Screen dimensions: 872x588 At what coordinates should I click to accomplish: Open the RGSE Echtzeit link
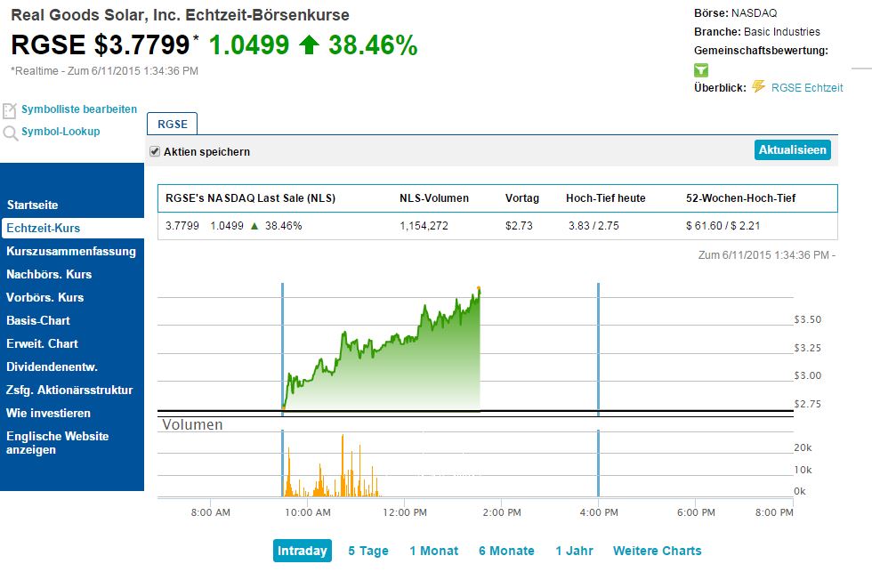[x=807, y=88]
